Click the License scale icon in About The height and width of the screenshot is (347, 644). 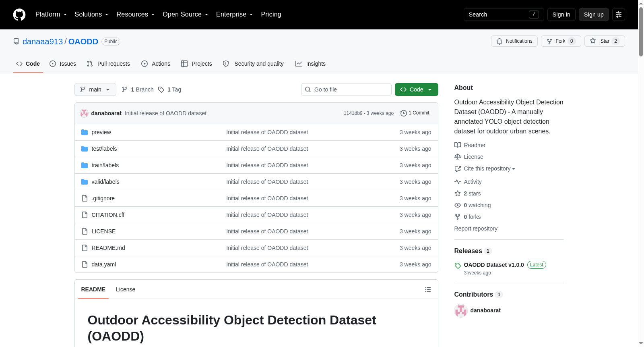pos(458,157)
